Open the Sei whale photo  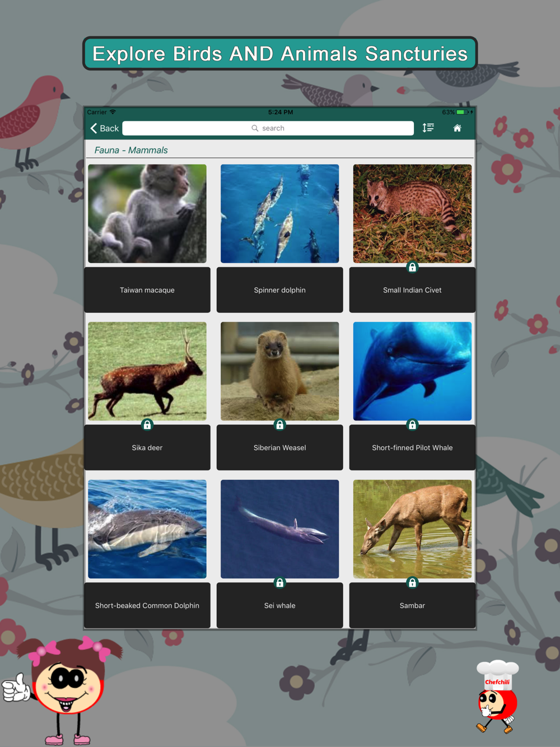point(280,529)
